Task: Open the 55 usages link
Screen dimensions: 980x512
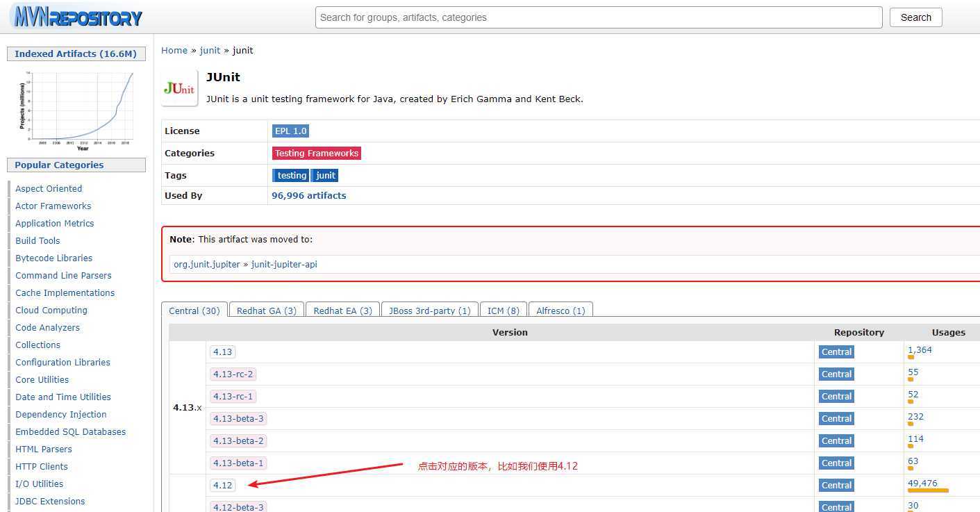Action: (x=913, y=372)
